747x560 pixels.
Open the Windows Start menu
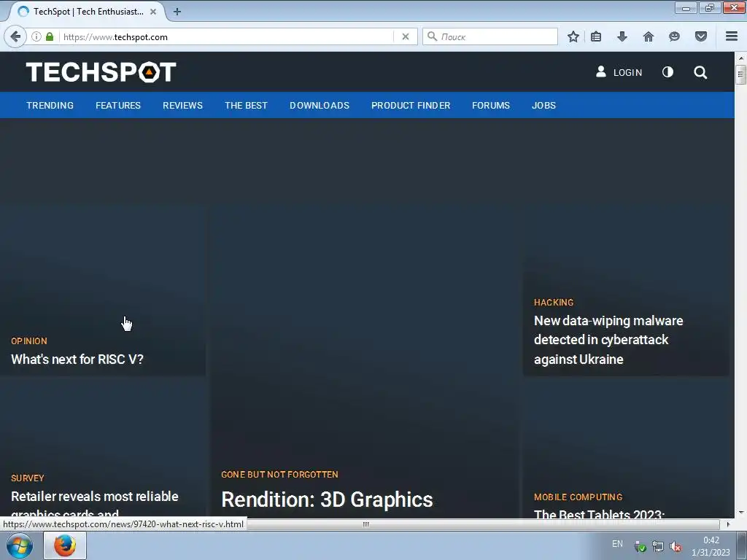click(x=20, y=545)
